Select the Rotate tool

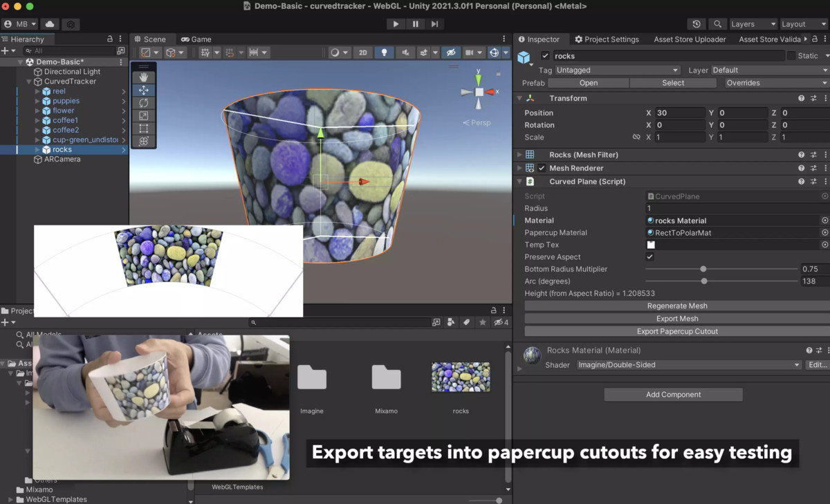(144, 102)
